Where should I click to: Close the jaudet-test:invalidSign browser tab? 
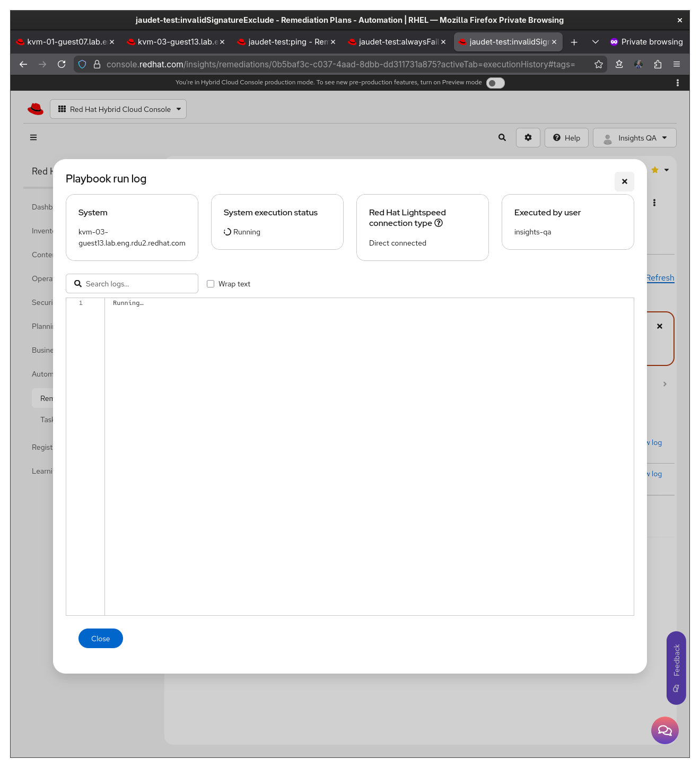tap(554, 42)
